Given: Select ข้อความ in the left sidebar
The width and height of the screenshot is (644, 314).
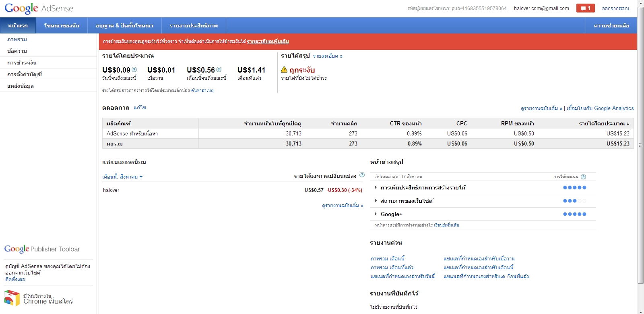Looking at the screenshot, I should point(48,51).
